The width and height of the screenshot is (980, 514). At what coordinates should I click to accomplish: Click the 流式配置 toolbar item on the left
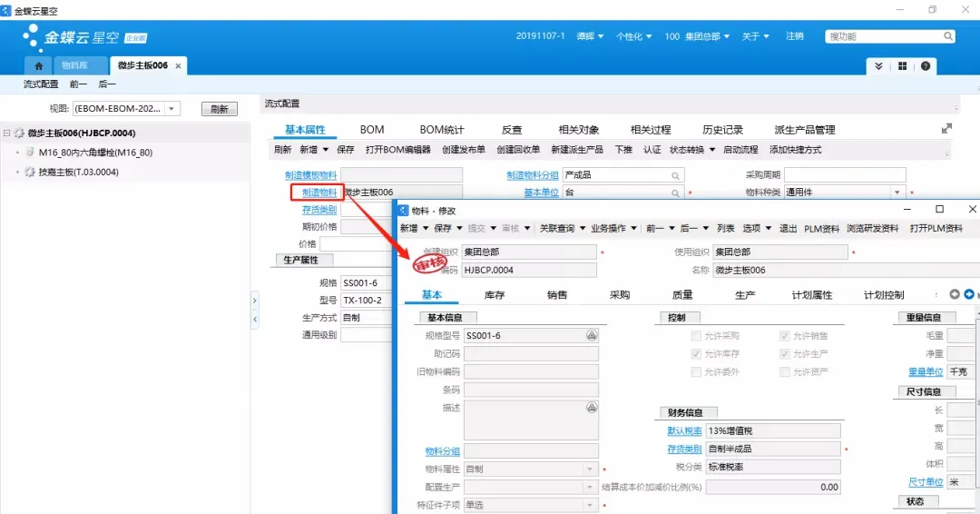click(x=41, y=84)
